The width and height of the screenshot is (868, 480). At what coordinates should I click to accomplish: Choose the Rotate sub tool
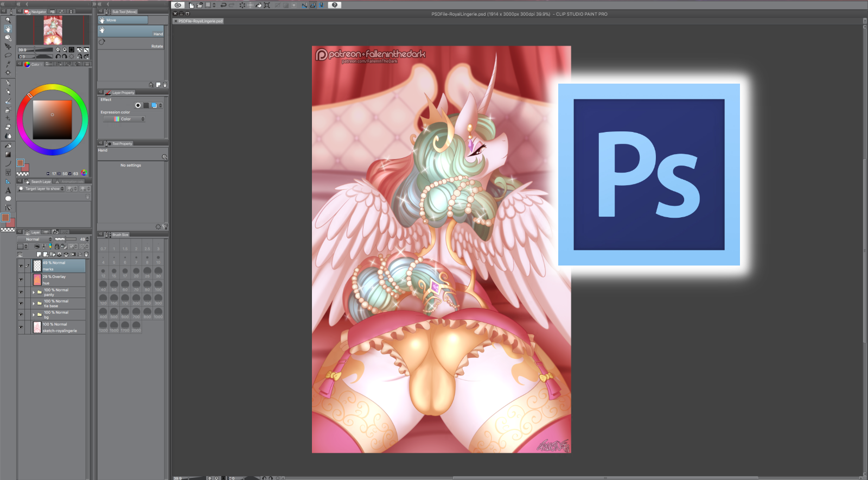131,44
